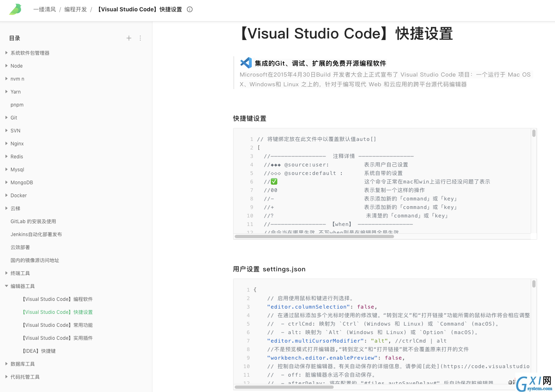Click the @source:user comment line
This screenshot has height=392, width=555.
[x=336, y=165]
